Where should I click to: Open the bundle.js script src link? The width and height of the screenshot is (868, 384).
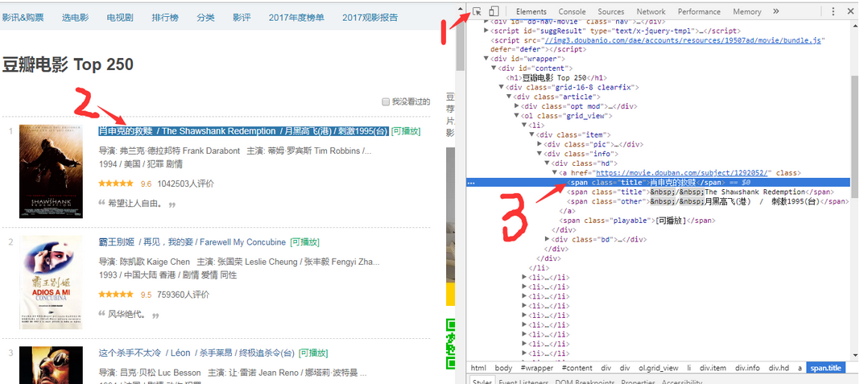click(x=683, y=40)
